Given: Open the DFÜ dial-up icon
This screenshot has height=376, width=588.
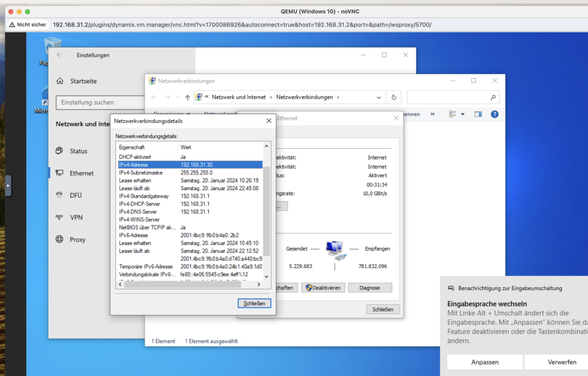Looking at the screenshot, I should coord(59,195).
